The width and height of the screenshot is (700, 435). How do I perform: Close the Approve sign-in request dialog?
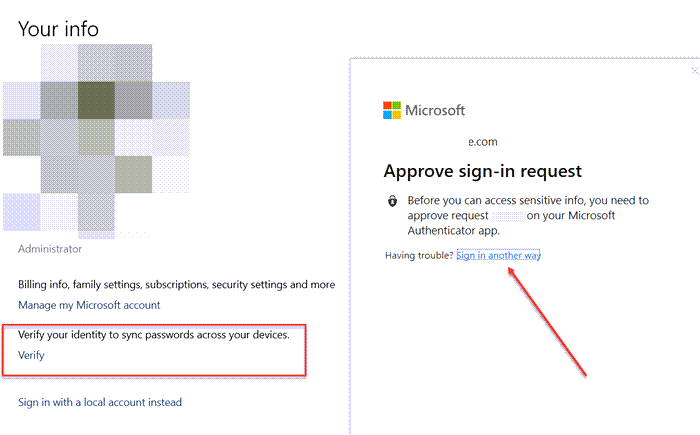pos(695,71)
